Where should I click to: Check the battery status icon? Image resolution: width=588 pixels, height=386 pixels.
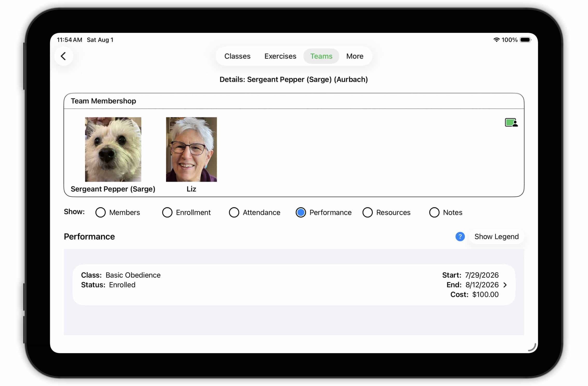(x=525, y=40)
